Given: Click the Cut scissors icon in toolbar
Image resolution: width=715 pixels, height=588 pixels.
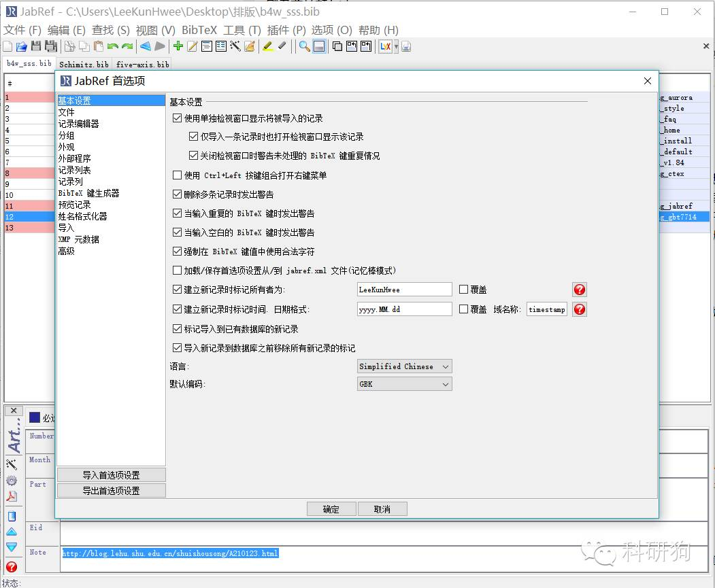Looking at the screenshot, I should 70,46.
